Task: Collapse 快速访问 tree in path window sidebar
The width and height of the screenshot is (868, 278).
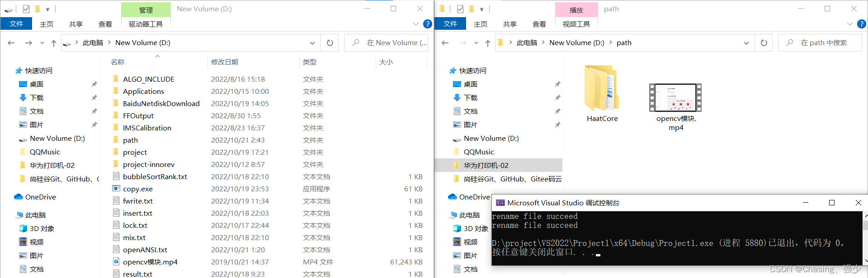Action: 441,71
